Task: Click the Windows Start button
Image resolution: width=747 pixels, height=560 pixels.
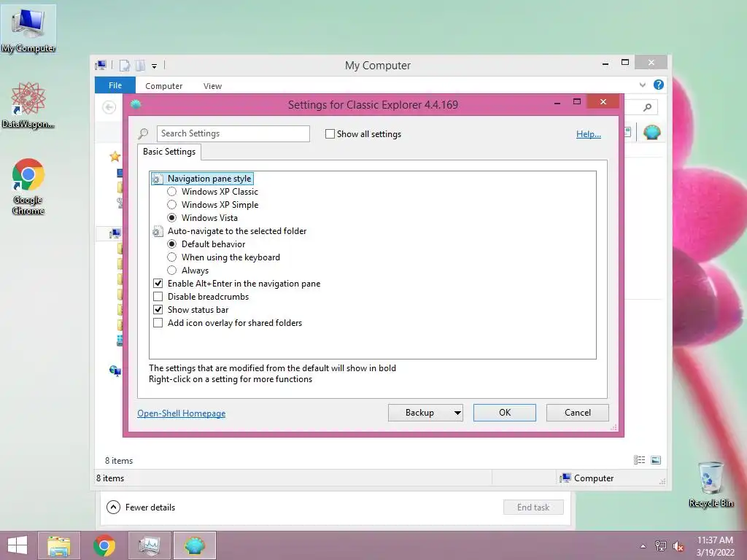Action: coord(18,545)
